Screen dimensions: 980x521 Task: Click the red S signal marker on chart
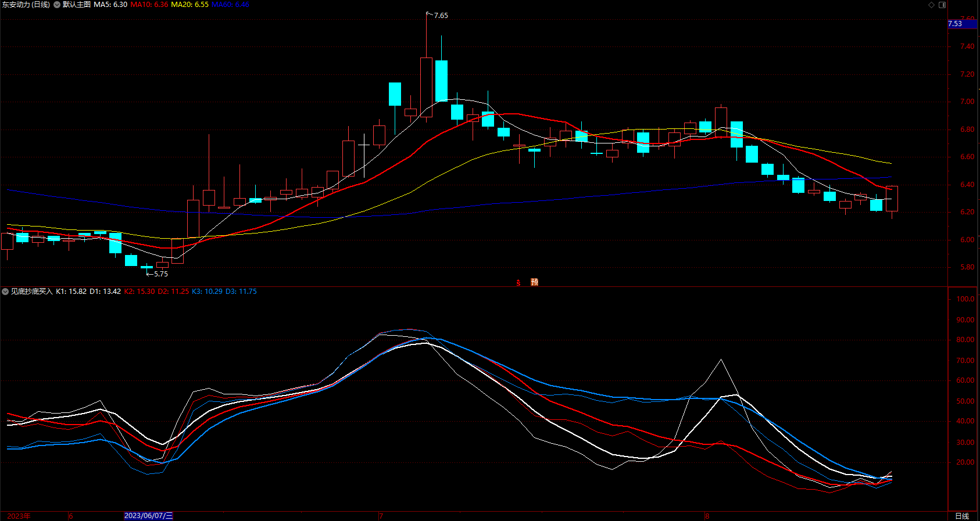click(x=518, y=283)
